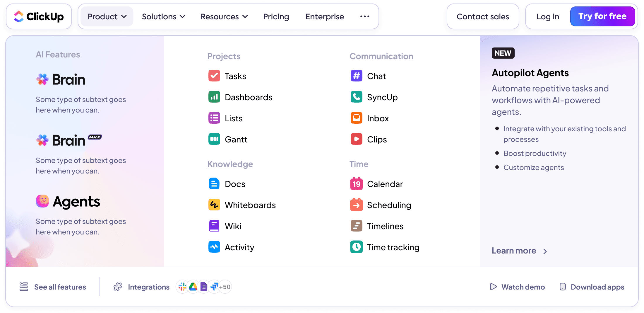Click the teal Time tracking clock icon
644x313 pixels.
point(357,247)
